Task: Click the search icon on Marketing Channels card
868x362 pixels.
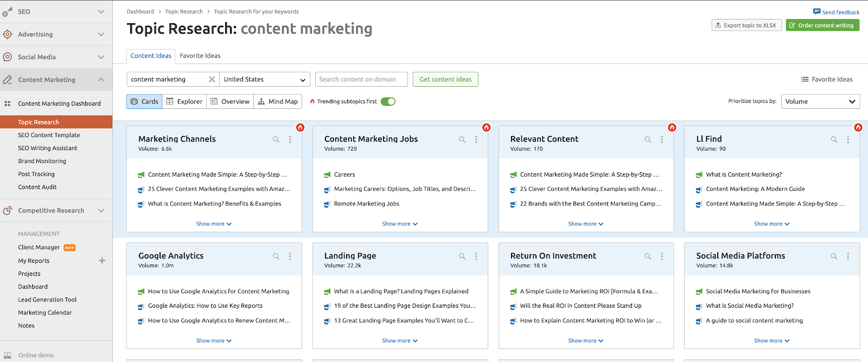Action: tap(276, 140)
